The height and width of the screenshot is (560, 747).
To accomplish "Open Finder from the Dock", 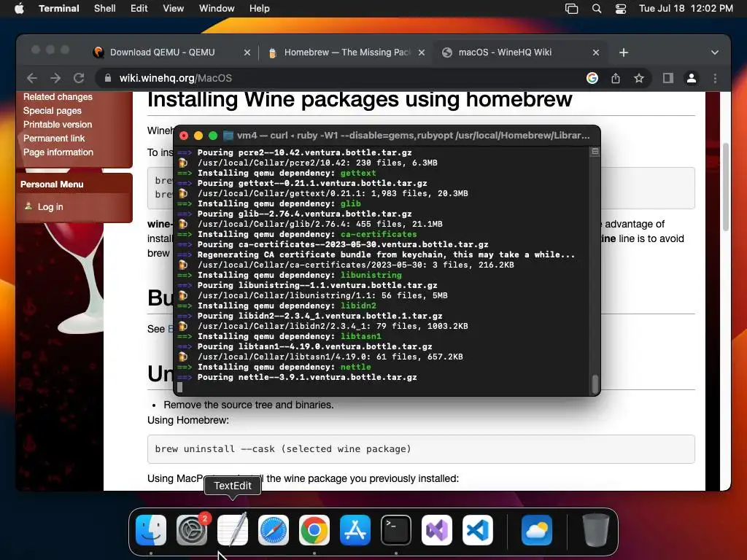I will click(x=151, y=530).
